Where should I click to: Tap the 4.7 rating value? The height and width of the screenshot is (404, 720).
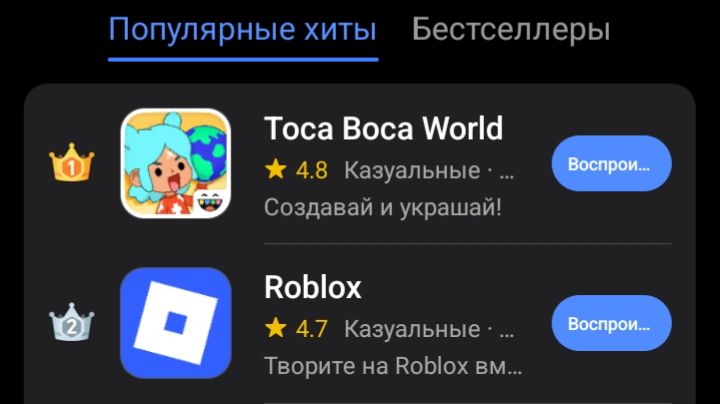[x=312, y=329]
